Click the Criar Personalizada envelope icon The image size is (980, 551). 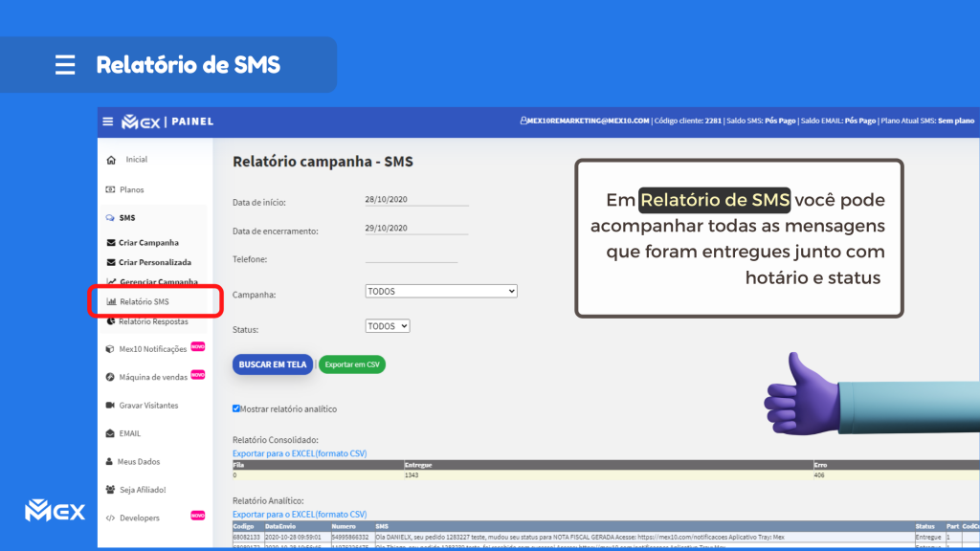click(111, 262)
